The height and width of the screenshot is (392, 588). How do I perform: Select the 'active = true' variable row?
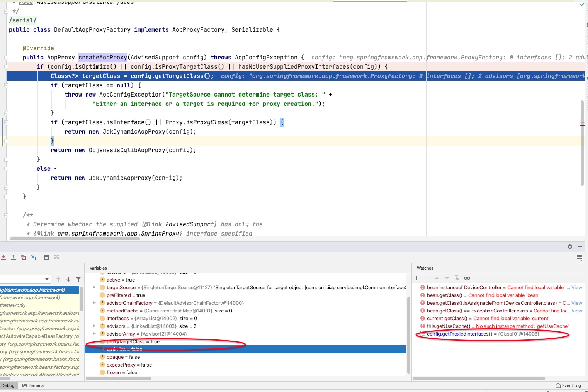point(245,280)
